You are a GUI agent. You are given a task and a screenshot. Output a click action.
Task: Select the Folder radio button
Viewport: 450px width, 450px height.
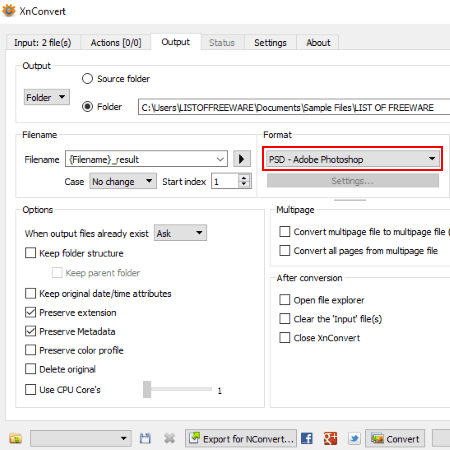[x=87, y=107]
